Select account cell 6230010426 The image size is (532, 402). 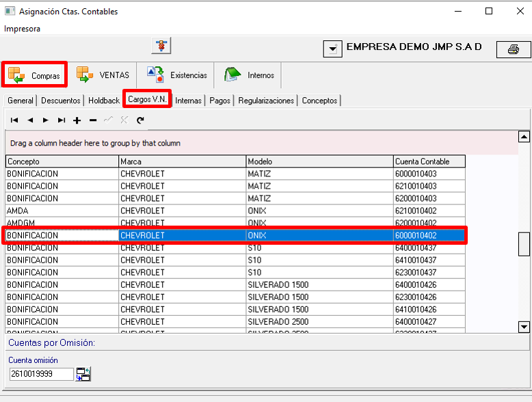coord(429,297)
